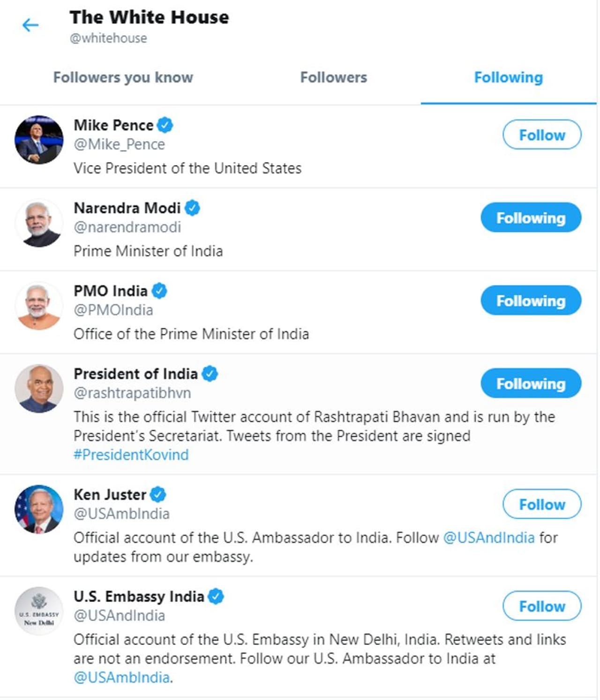The height and width of the screenshot is (700, 600).
Task: Open the #PresidentKovind hashtag link
Action: click(x=131, y=455)
